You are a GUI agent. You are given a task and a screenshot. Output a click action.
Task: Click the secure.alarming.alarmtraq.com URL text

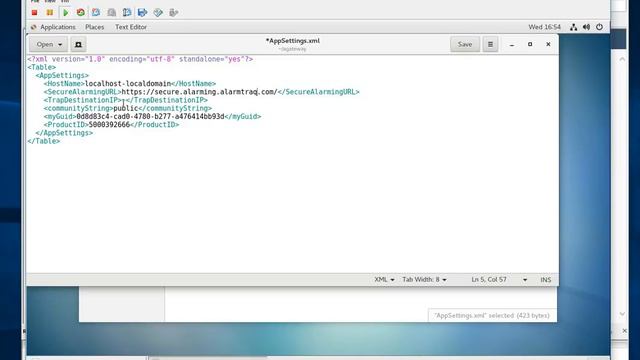pyautogui.click(x=199, y=92)
